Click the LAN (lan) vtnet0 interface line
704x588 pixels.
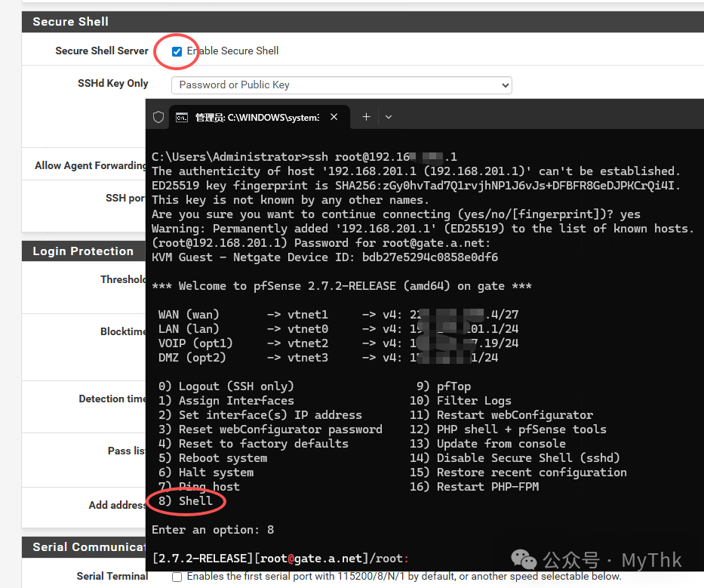click(338, 329)
